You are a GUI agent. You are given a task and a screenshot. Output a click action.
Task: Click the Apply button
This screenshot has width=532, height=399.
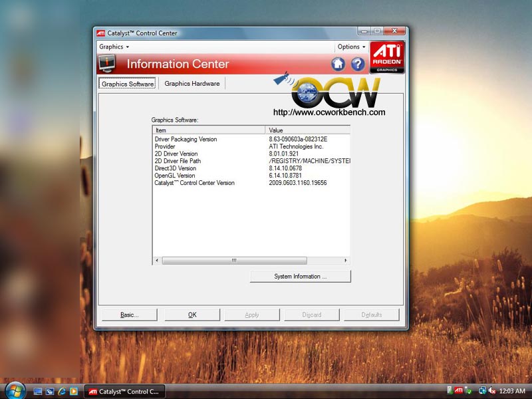click(x=252, y=315)
